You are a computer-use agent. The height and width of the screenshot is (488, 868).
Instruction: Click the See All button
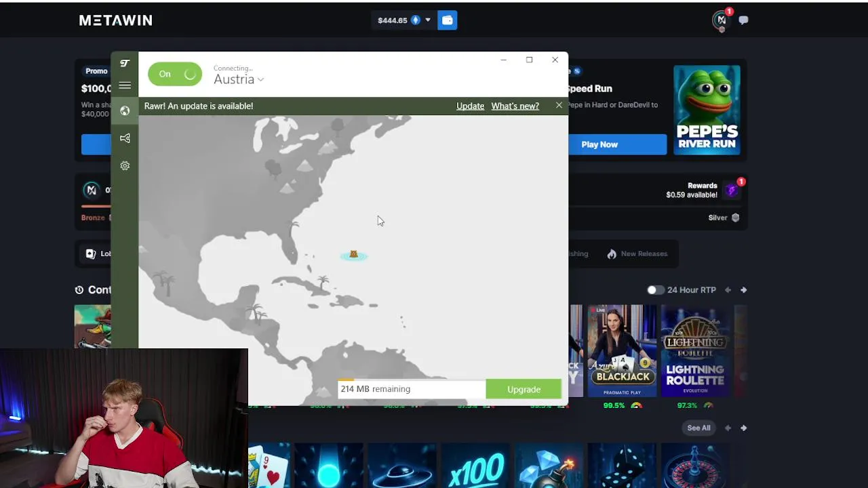[x=698, y=428]
